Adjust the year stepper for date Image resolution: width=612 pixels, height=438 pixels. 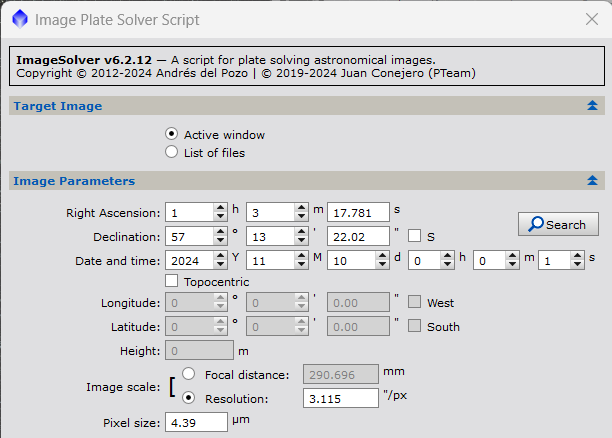[220, 260]
